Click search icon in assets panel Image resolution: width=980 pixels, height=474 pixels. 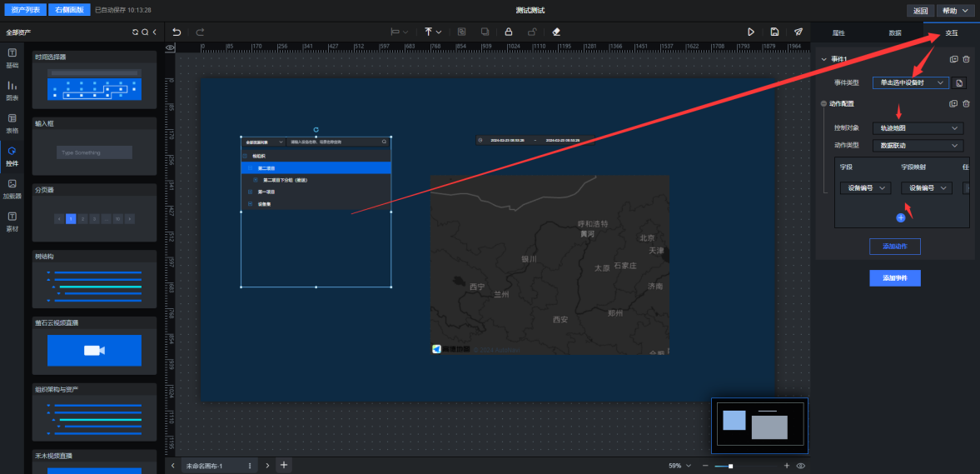145,32
